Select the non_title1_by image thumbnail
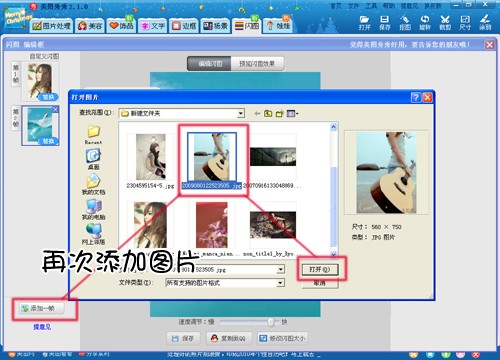 point(273,225)
